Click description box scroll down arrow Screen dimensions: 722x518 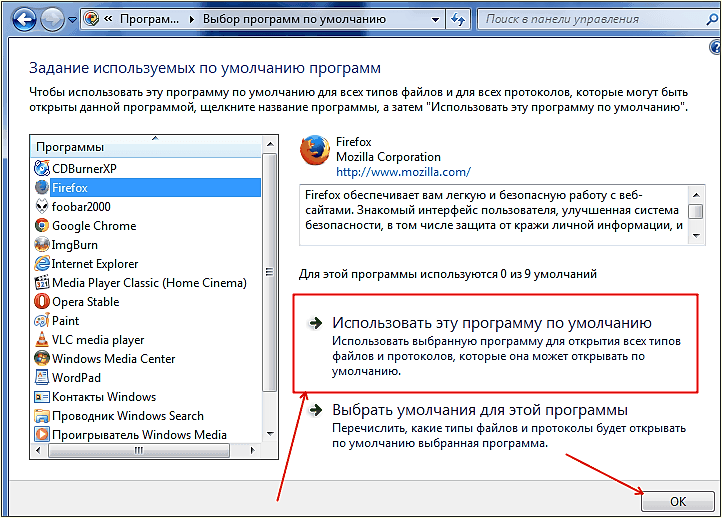pos(696,236)
